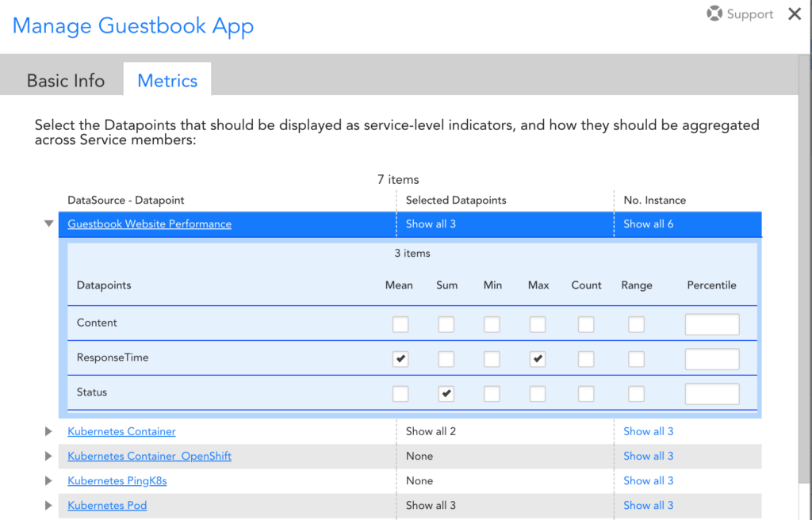This screenshot has height=520, width=812.
Task: Expand the Kubernetes PingK8s row
Action: tap(48, 480)
